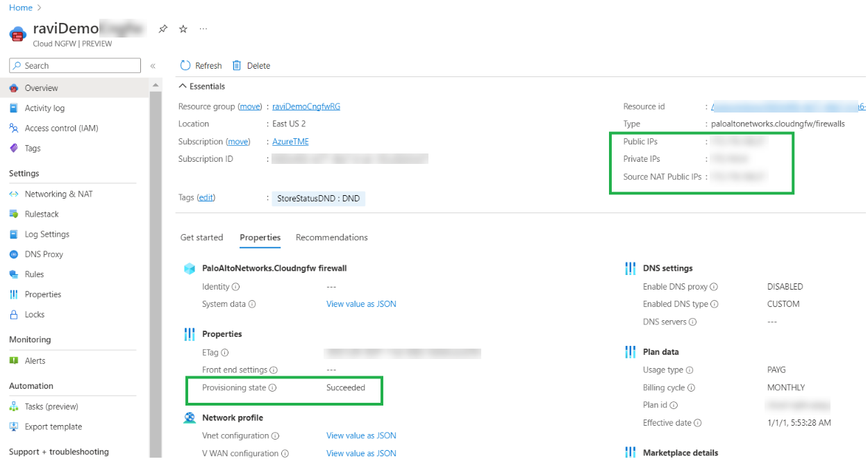Pin the resource using the pin icon

coord(163,29)
